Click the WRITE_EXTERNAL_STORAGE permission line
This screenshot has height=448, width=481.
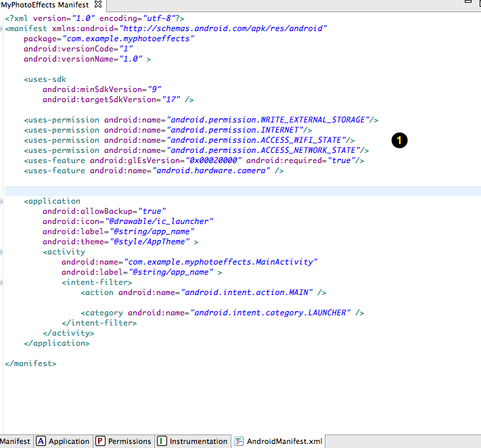click(x=201, y=120)
